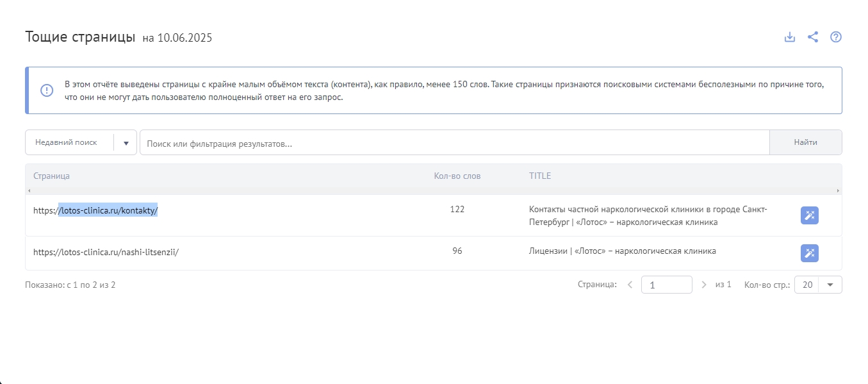868x384 pixels.
Task: Share the thin pages report
Action: coord(813,37)
